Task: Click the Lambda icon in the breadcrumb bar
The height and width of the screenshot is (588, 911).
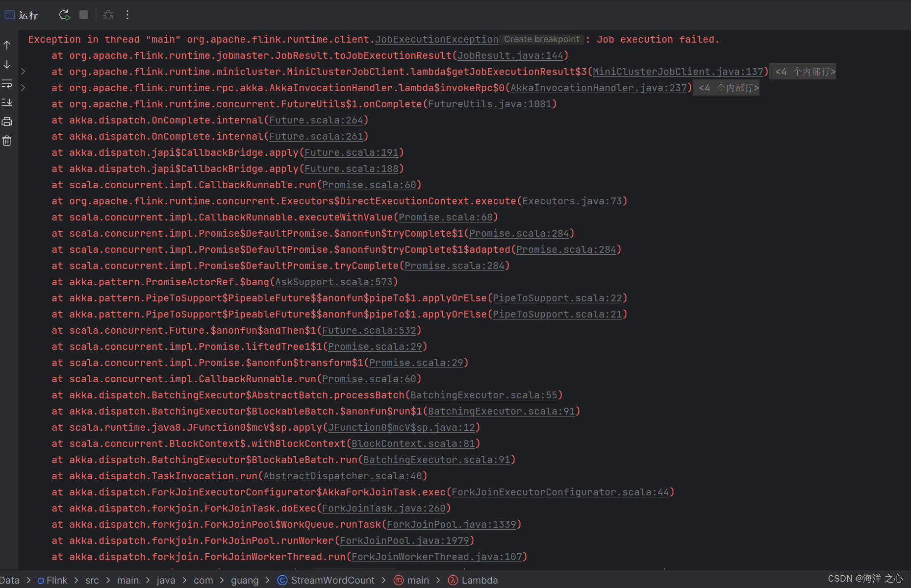Action: [x=453, y=580]
